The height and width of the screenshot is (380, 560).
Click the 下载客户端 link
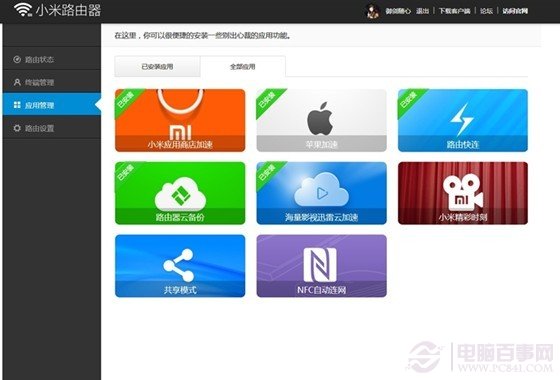click(x=454, y=11)
